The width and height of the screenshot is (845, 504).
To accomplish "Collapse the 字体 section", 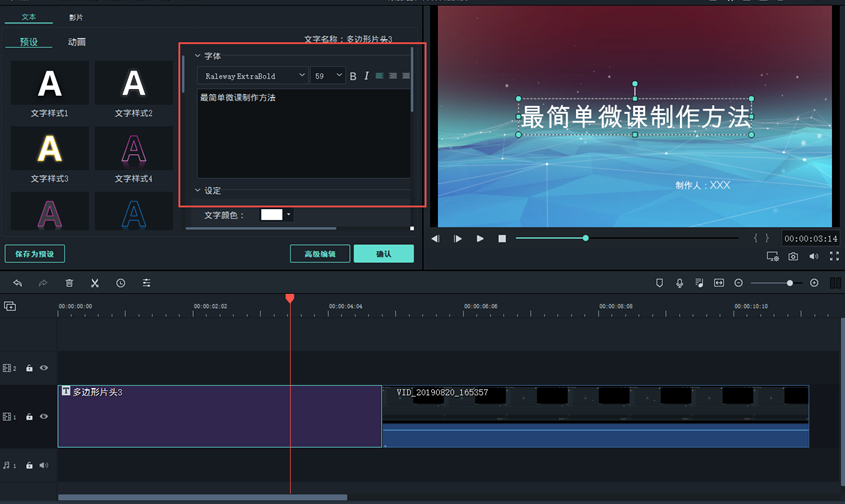I will point(197,56).
